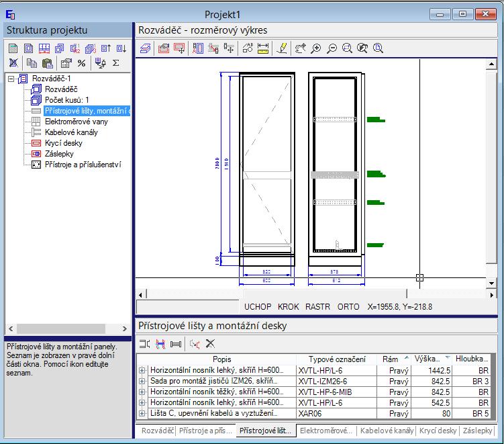The width and height of the screenshot is (504, 444).
Task: Toggle RASTR grid mode in status bar
Action: [317, 306]
